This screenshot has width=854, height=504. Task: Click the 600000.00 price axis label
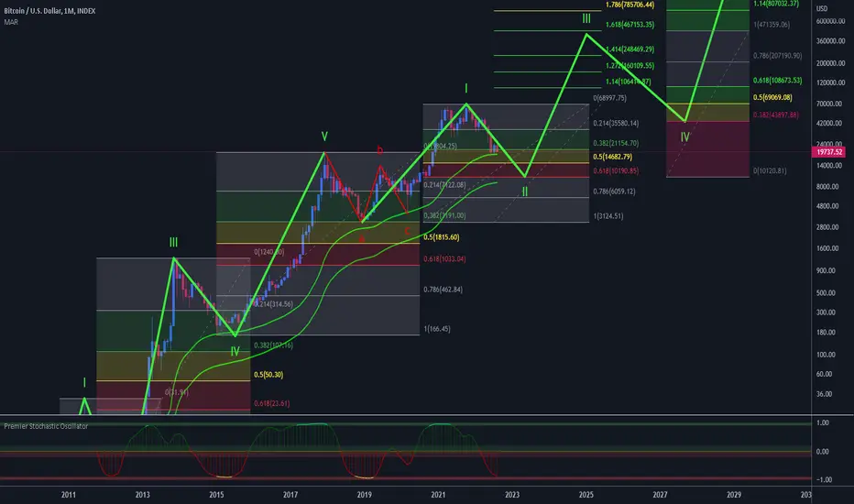(830, 21)
